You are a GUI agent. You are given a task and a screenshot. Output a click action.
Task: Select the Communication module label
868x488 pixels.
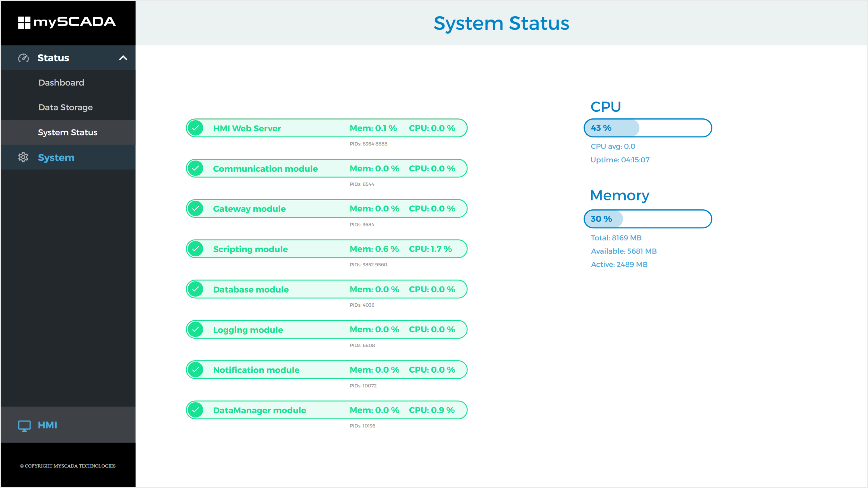[x=266, y=169]
